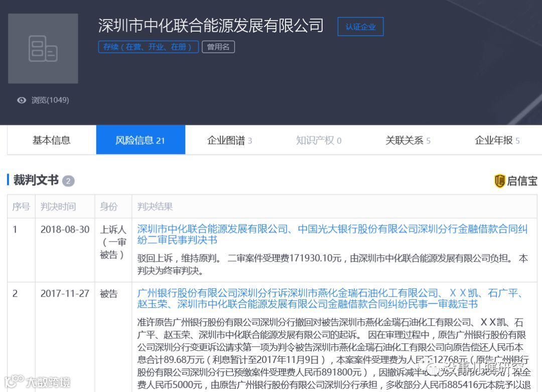Click the 启信宝 shield logo

(x=499, y=180)
